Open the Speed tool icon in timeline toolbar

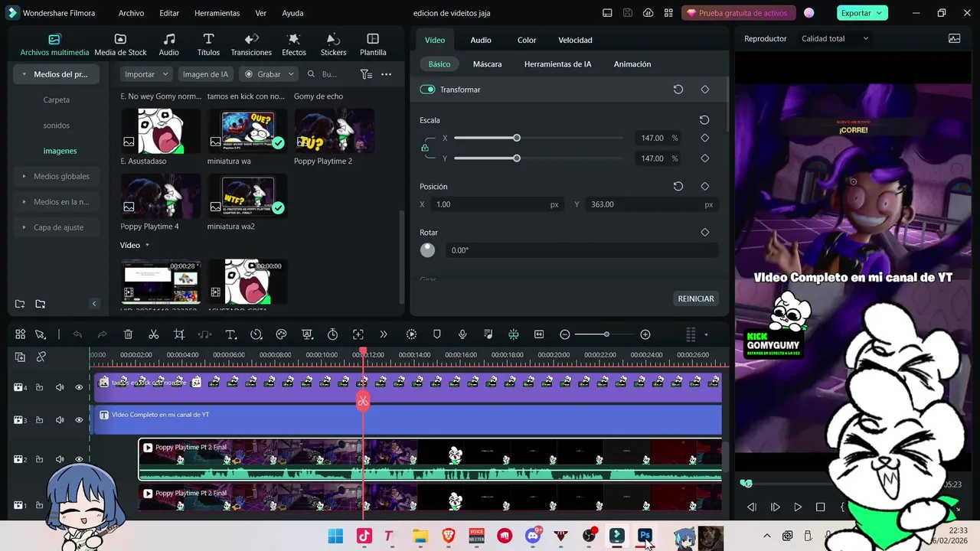[256, 334]
